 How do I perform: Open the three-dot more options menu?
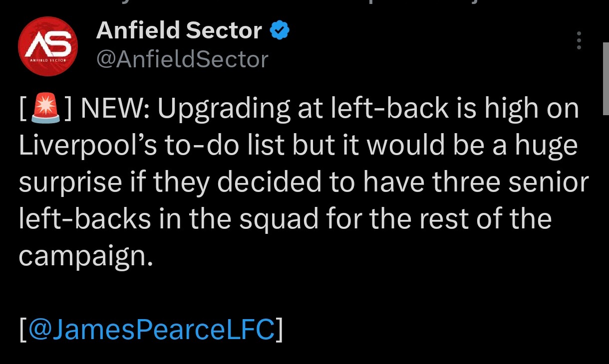[579, 40]
